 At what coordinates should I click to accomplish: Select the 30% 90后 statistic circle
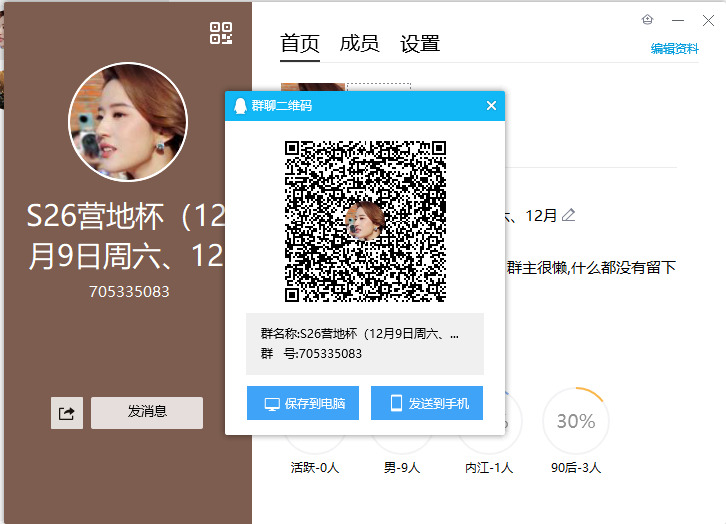click(x=576, y=421)
